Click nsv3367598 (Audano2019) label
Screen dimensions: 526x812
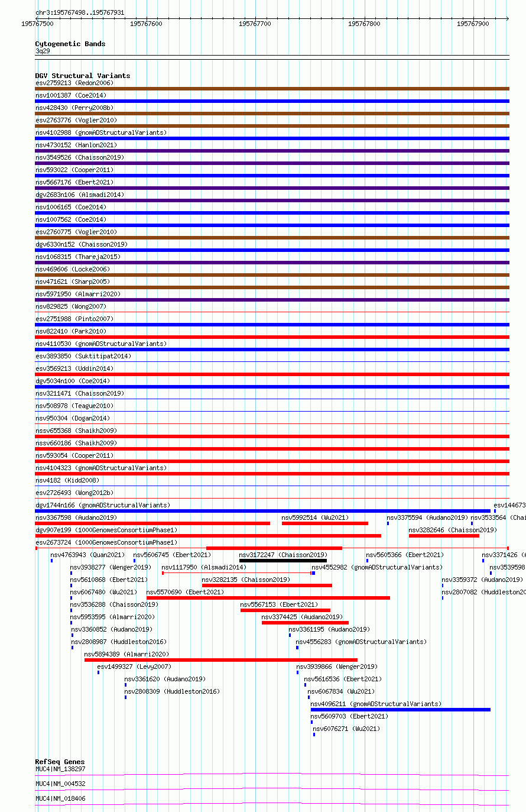coord(76,517)
